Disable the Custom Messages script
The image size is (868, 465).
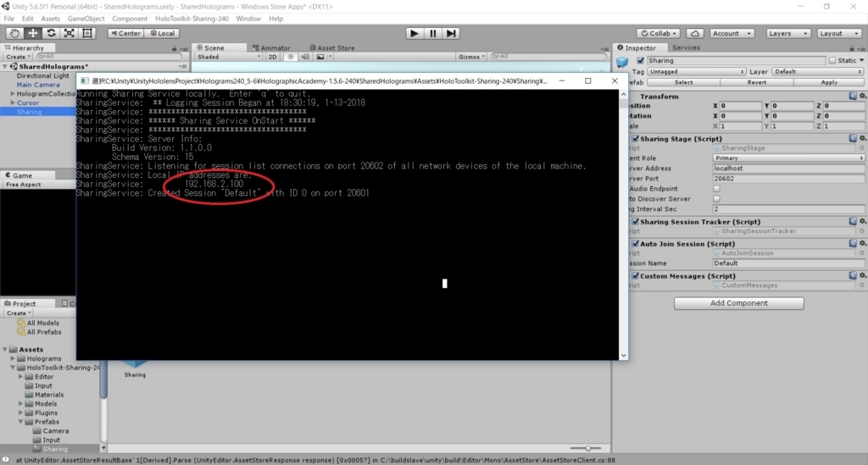(x=636, y=275)
